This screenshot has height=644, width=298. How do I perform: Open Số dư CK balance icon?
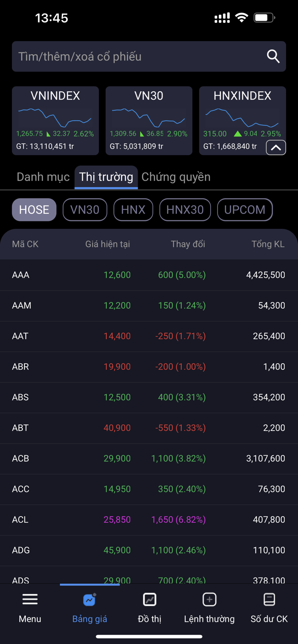click(269, 599)
